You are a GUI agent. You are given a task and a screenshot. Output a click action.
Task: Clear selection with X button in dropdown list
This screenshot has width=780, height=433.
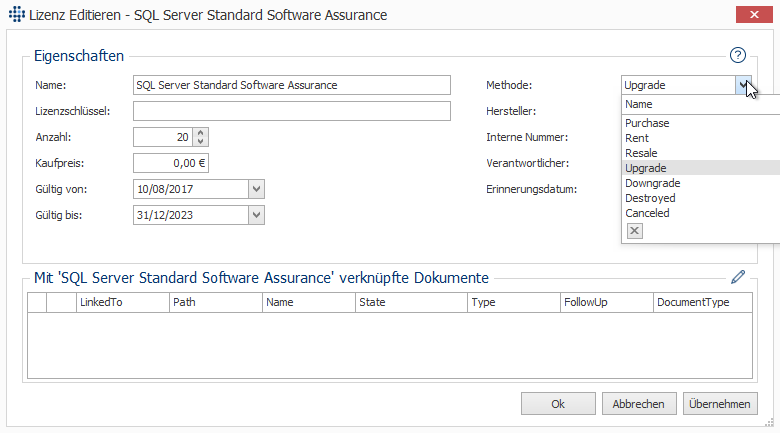click(x=635, y=231)
